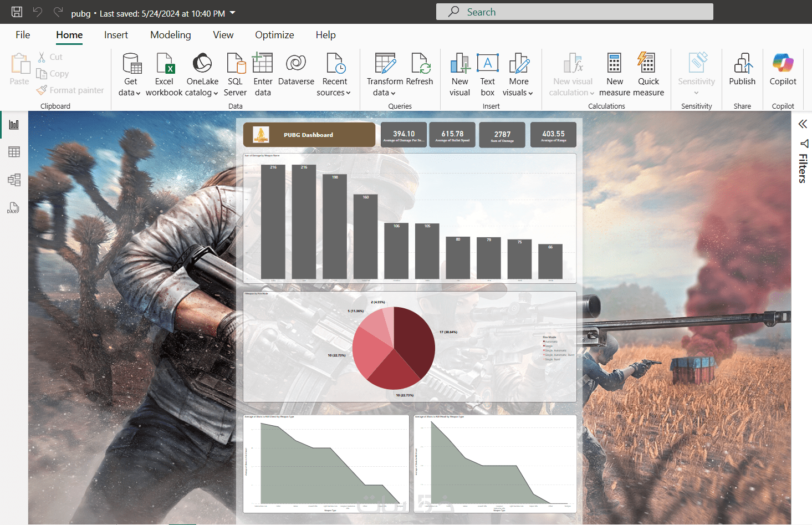Select the 2787 Sum of Damage card
This screenshot has width=812, height=525.
click(x=502, y=135)
